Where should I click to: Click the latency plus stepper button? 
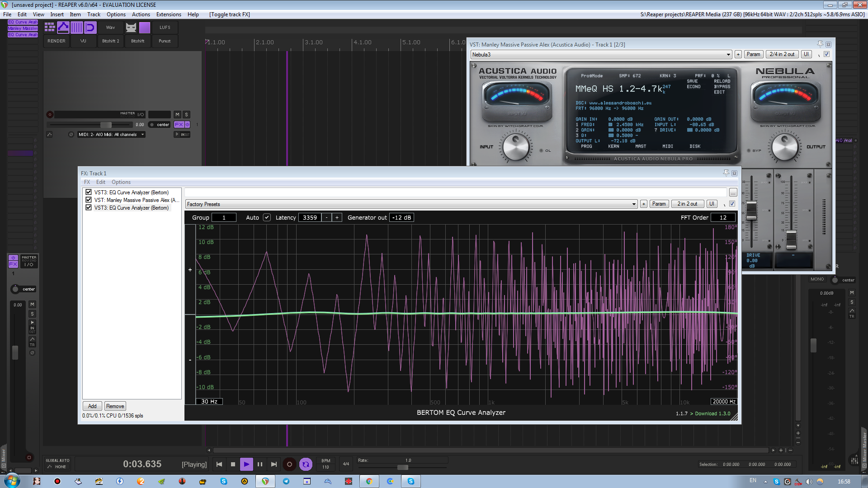coord(337,217)
